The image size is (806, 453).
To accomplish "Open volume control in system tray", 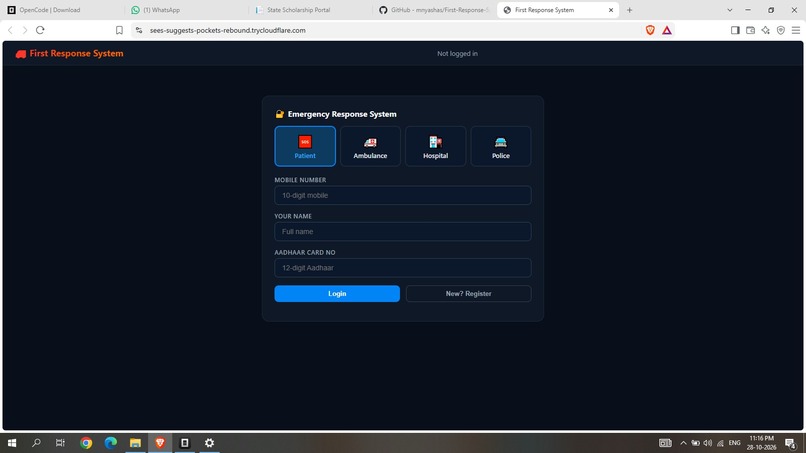I will 708,443.
